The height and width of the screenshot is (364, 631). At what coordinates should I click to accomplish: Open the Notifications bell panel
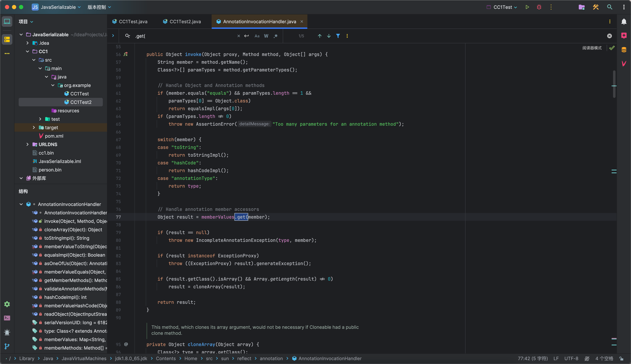624,21
